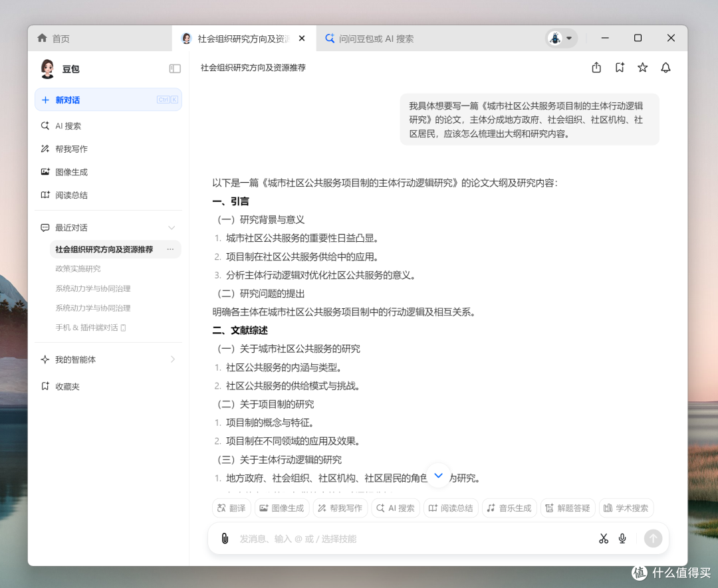Click the page title 社会组织研究方向及资源推荐
The image size is (718, 588).
click(253, 68)
